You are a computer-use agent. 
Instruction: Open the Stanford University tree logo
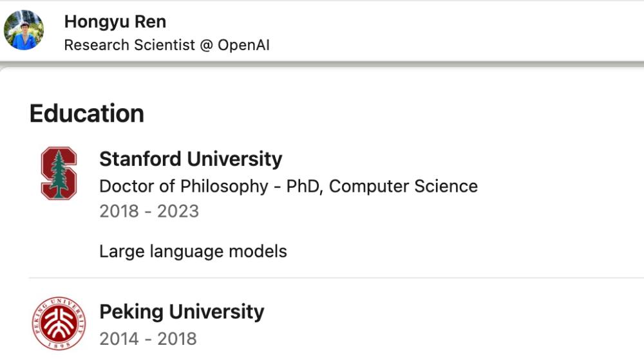59,173
